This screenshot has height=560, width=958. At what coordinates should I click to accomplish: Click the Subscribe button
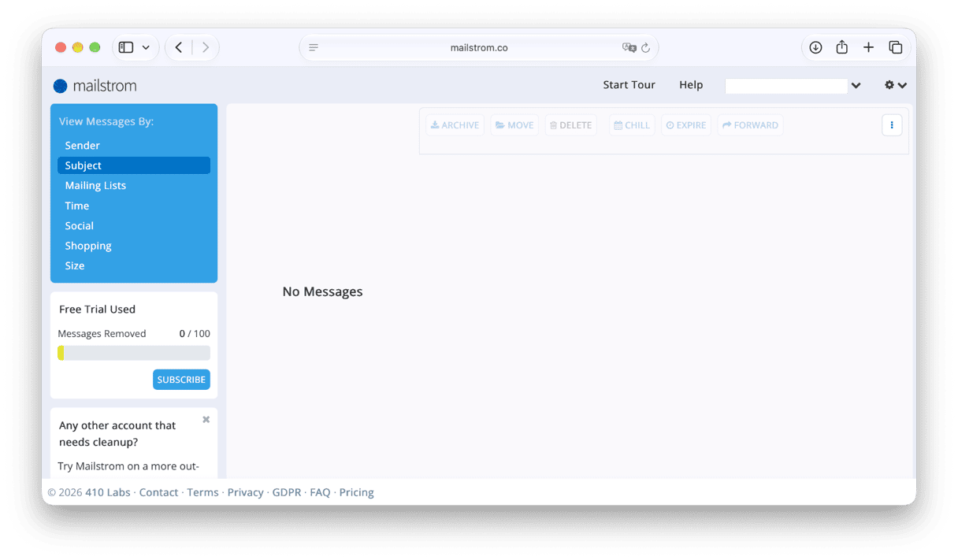[x=181, y=380]
